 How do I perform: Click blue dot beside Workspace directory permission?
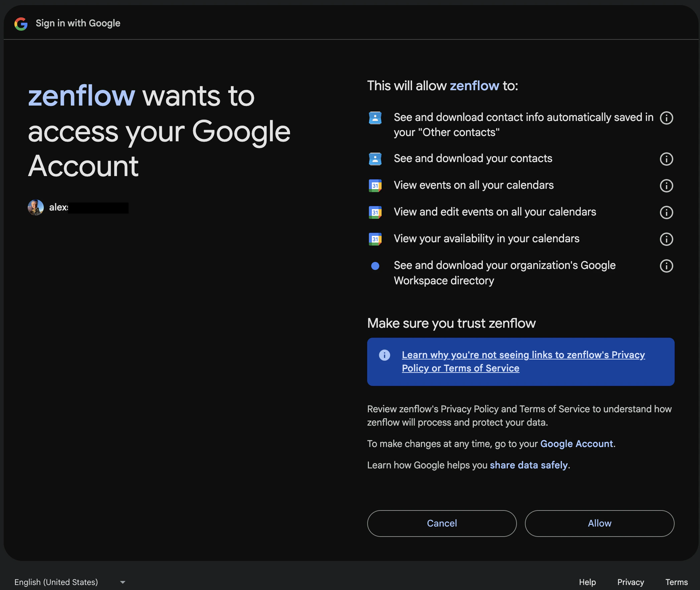click(x=375, y=266)
